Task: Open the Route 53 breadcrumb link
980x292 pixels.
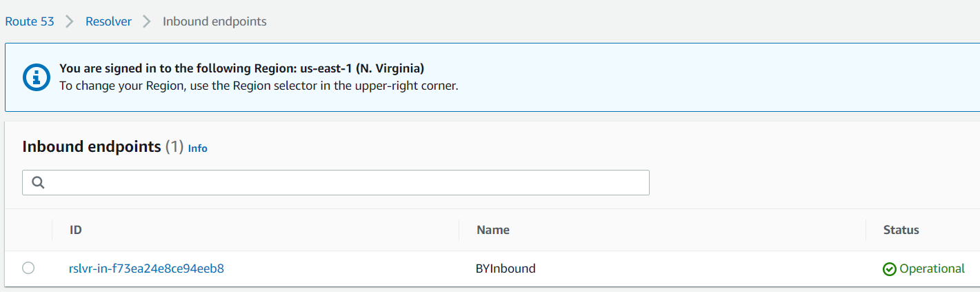Action: click(30, 21)
